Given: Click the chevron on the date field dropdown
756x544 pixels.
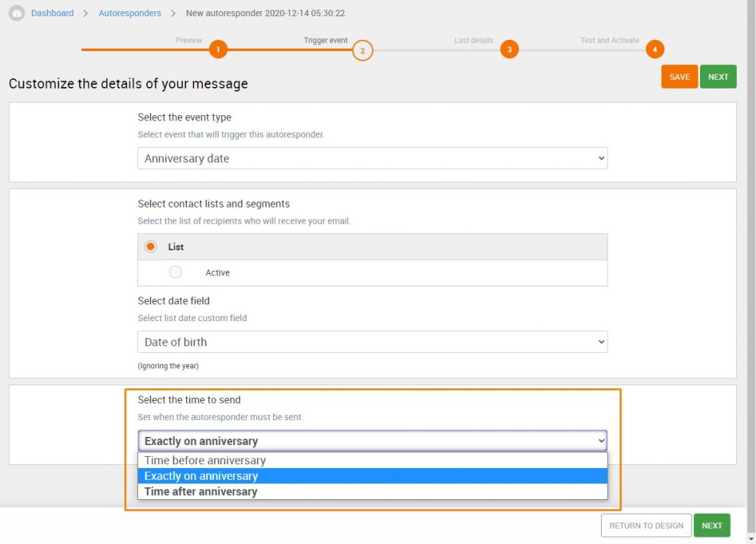Looking at the screenshot, I should tap(599, 342).
